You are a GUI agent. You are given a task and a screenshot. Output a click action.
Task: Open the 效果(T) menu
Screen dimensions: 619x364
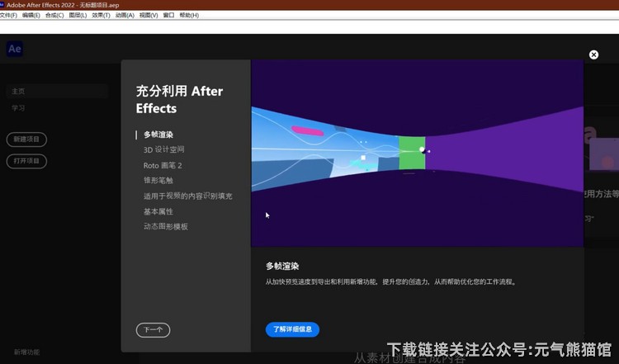click(x=102, y=15)
